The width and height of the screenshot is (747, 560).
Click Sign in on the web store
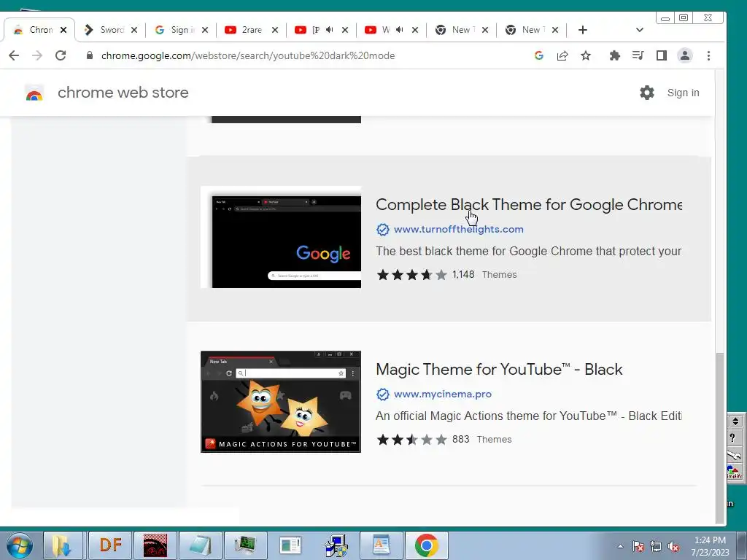point(683,93)
